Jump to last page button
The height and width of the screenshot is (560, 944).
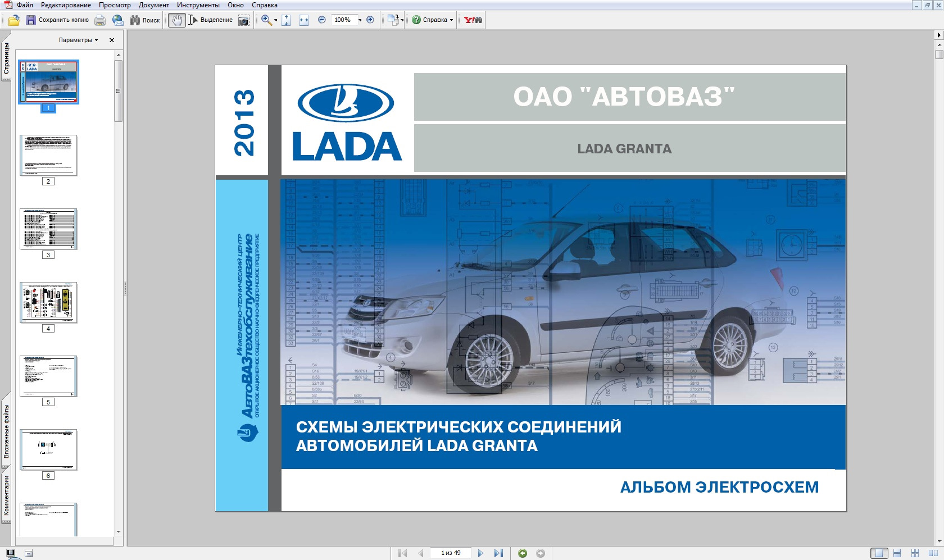click(x=498, y=553)
